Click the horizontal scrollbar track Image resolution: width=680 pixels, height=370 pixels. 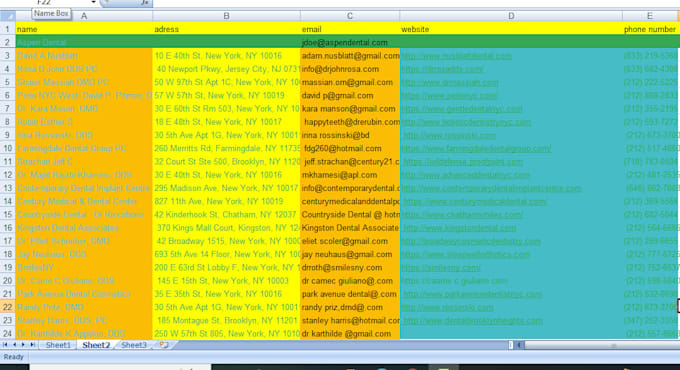[x=602, y=345]
